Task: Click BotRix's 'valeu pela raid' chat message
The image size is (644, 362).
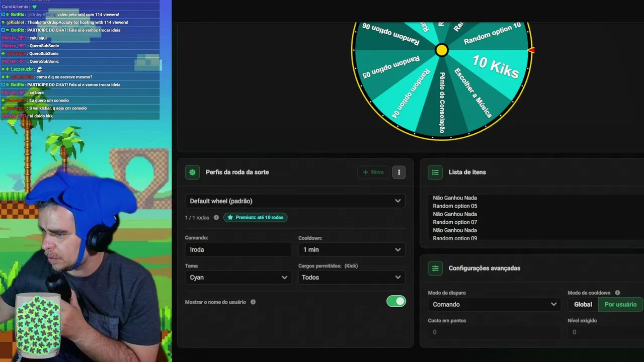Action: tap(60, 15)
